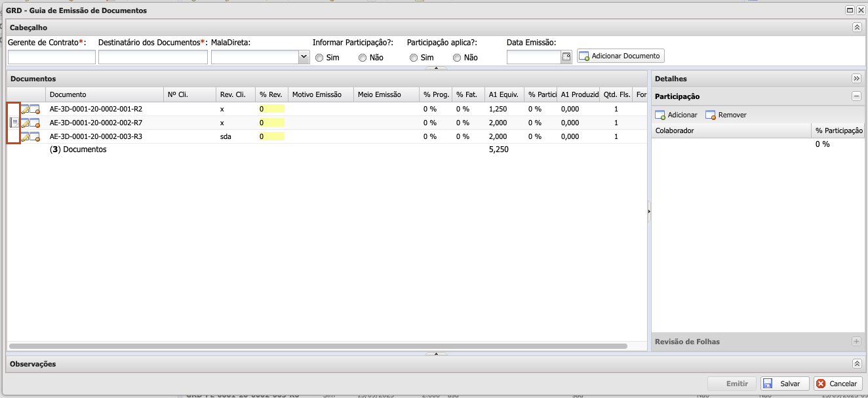868x398 pixels.
Task: Select Sim for Participação aplica
Action: [414, 58]
